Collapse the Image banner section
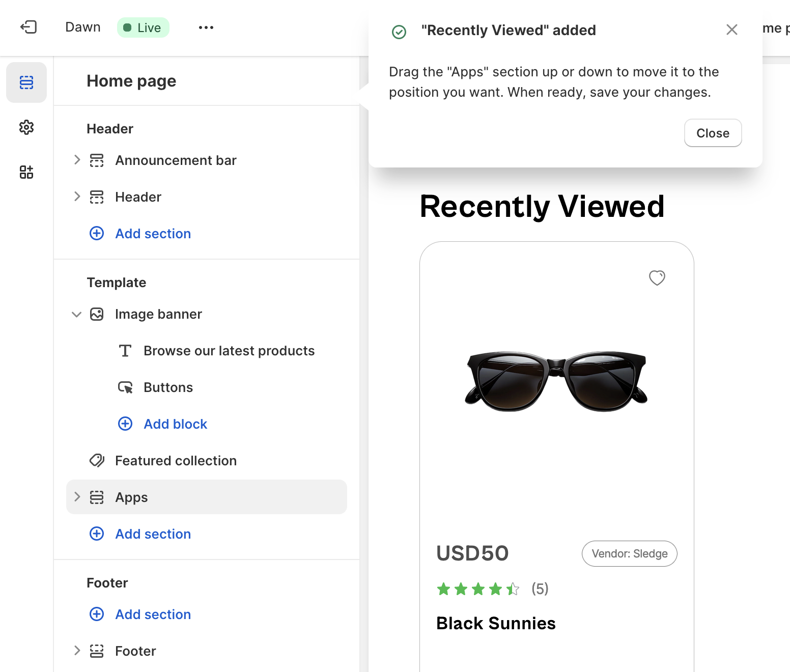The height and width of the screenshot is (672, 790). click(x=77, y=314)
